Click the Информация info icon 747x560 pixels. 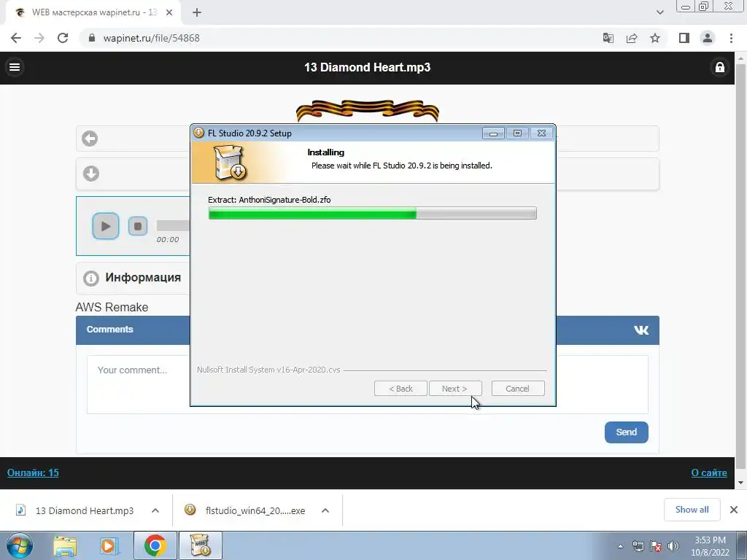(x=91, y=278)
